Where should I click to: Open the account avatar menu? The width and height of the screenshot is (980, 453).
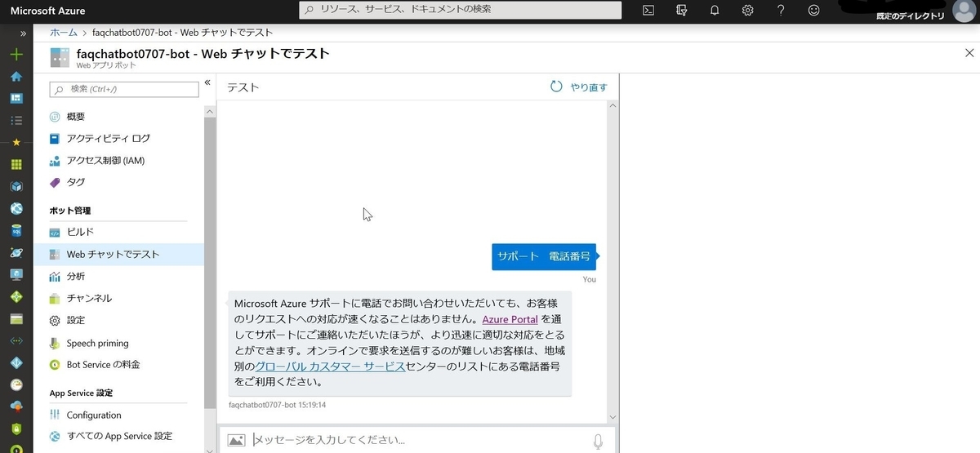click(964, 11)
